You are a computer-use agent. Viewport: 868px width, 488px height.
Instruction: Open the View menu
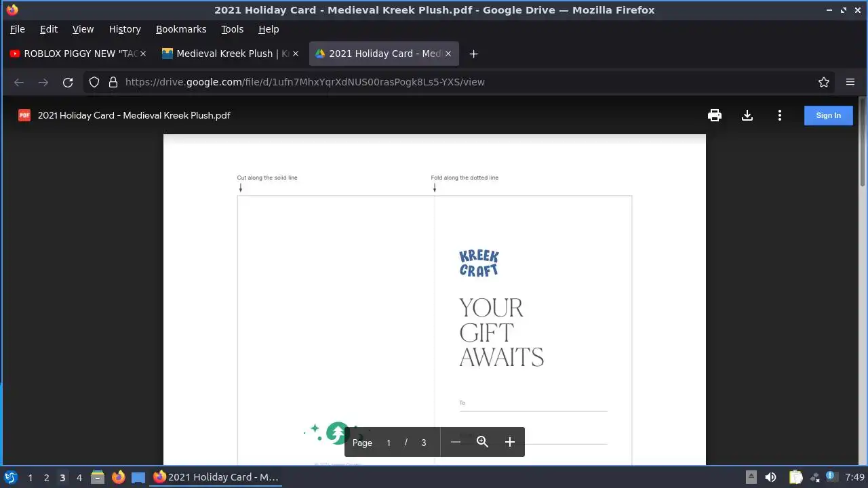tap(83, 29)
